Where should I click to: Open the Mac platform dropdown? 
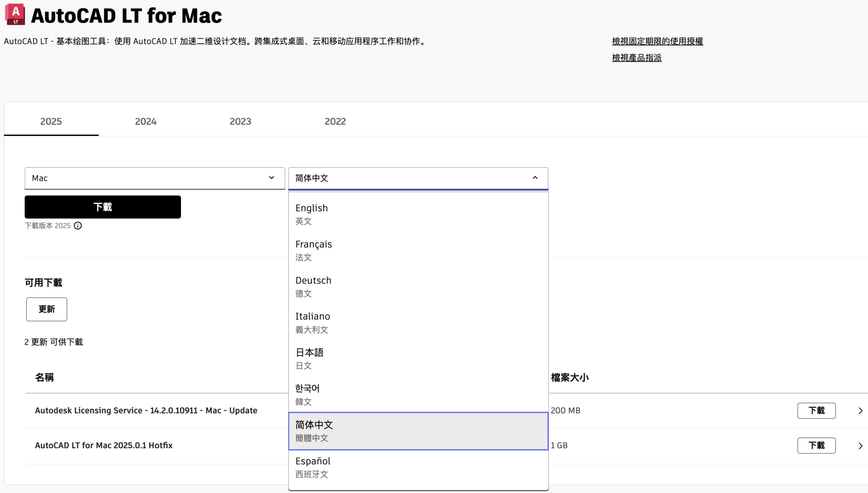tap(155, 178)
